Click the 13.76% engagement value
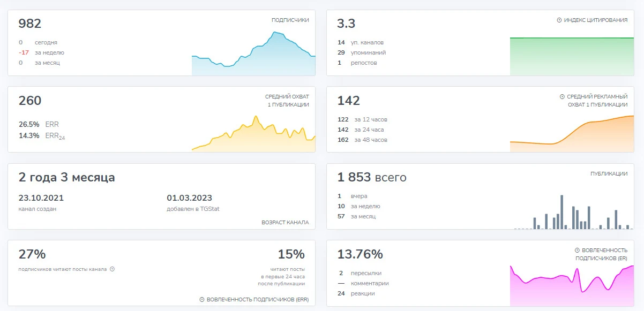Image resolution: width=644 pixels, height=311 pixels. coord(360,254)
